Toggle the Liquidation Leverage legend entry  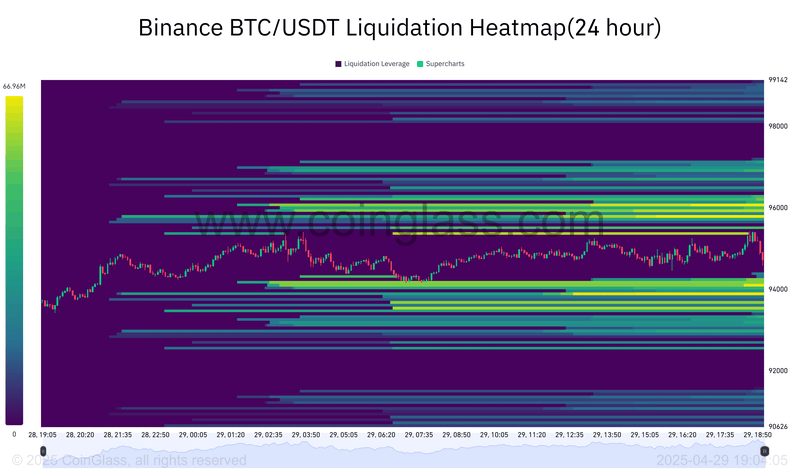pyautogui.click(x=372, y=64)
